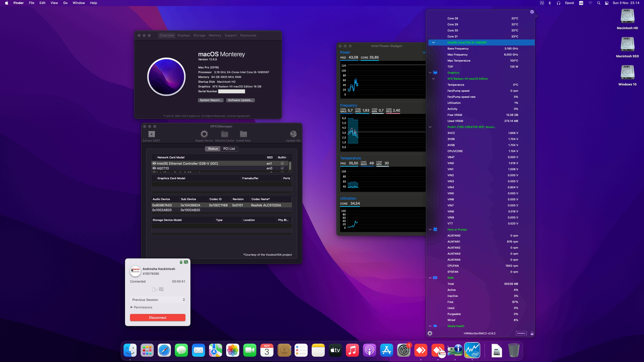Viewport: 644px width, 362px height.
Task: Toggle visibility eye for Intel Ethernet Controller I226-V
Action: pos(154,163)
